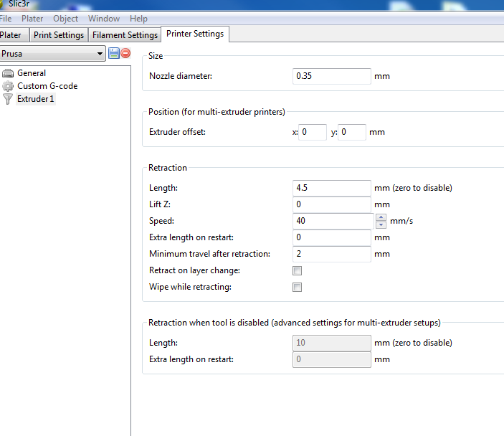Select the Extruder 1 funnel icon
504x436 pixels.
pos(8,99)
